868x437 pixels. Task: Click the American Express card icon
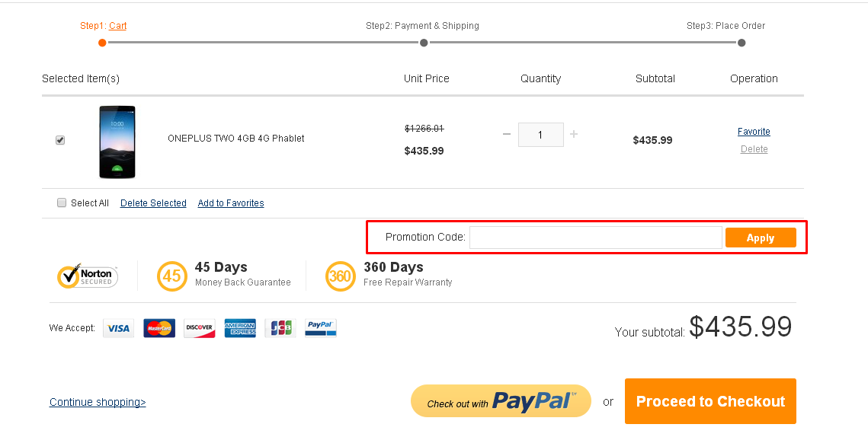[x=240, y=328]
